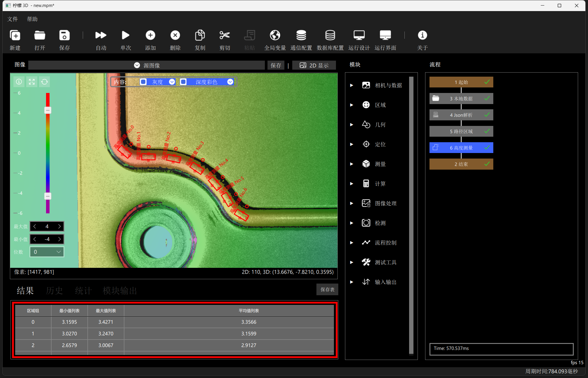The image size is (588, 378).
Task: Open the 位数 digits dropdown
Action: [47, 252]
